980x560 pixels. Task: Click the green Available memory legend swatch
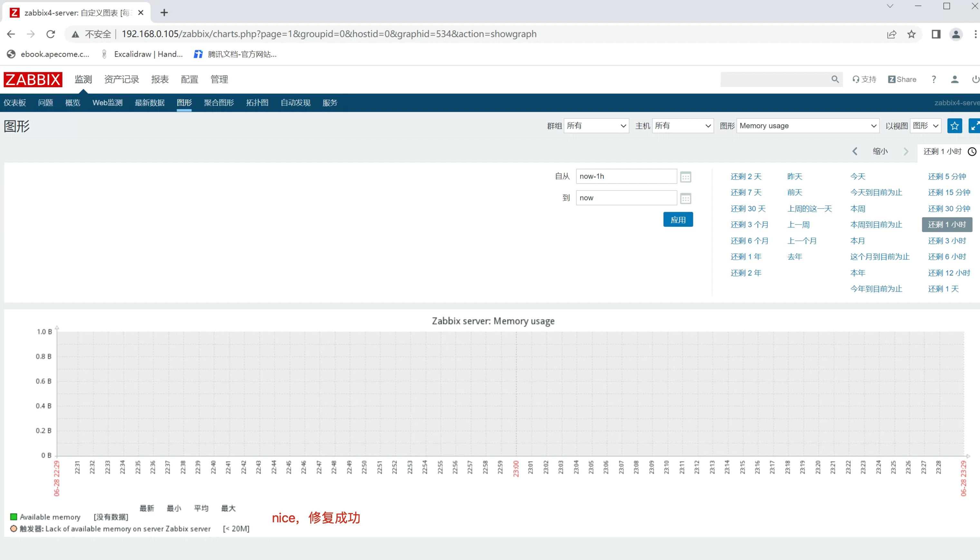pyautogui.click(x=14, y=517)
